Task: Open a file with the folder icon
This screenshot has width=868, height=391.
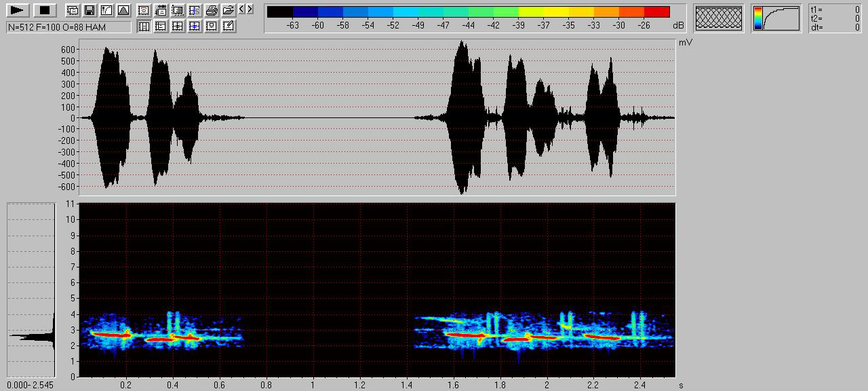Action: [229, 10]
